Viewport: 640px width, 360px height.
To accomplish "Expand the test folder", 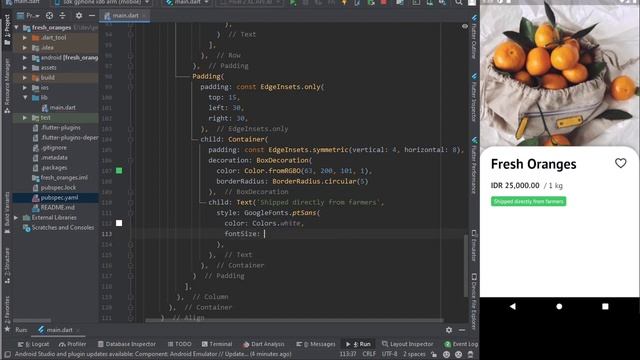I will click(x=25, y=118).
